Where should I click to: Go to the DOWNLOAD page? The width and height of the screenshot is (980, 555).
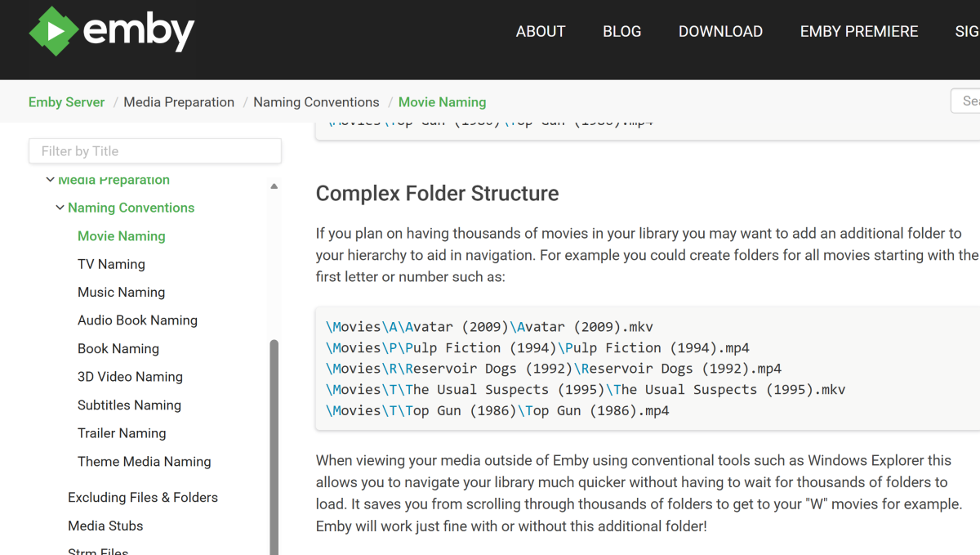(720, 31)
